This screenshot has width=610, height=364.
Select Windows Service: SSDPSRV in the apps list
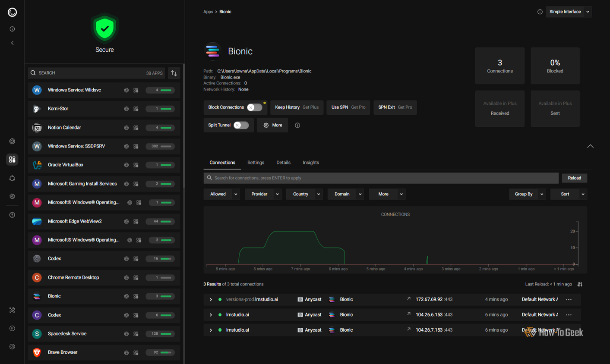tap(104, 146)
